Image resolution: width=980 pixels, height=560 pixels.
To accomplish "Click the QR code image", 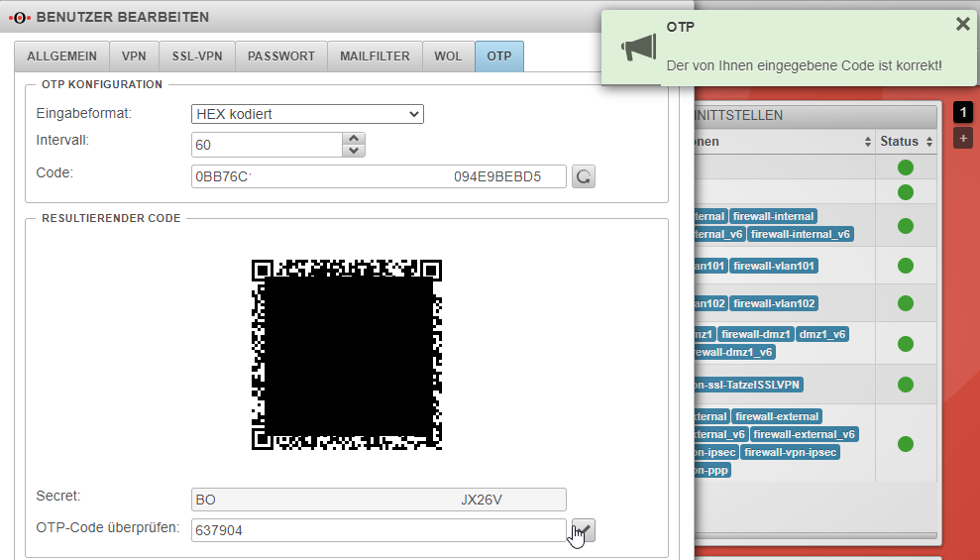I will click(x=347, y=355).
